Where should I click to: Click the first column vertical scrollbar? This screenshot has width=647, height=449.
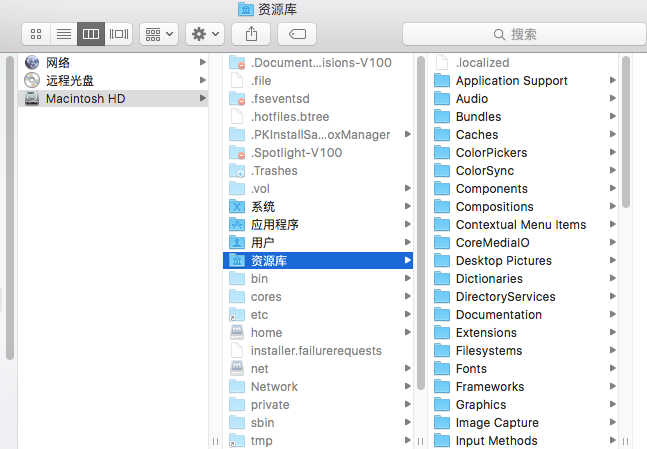[x=10, y=208]
